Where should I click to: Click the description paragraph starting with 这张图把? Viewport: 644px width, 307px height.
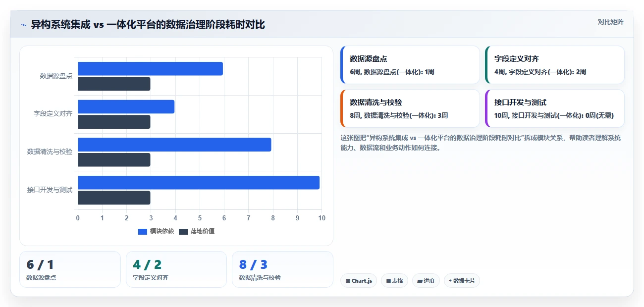[481, 143]
